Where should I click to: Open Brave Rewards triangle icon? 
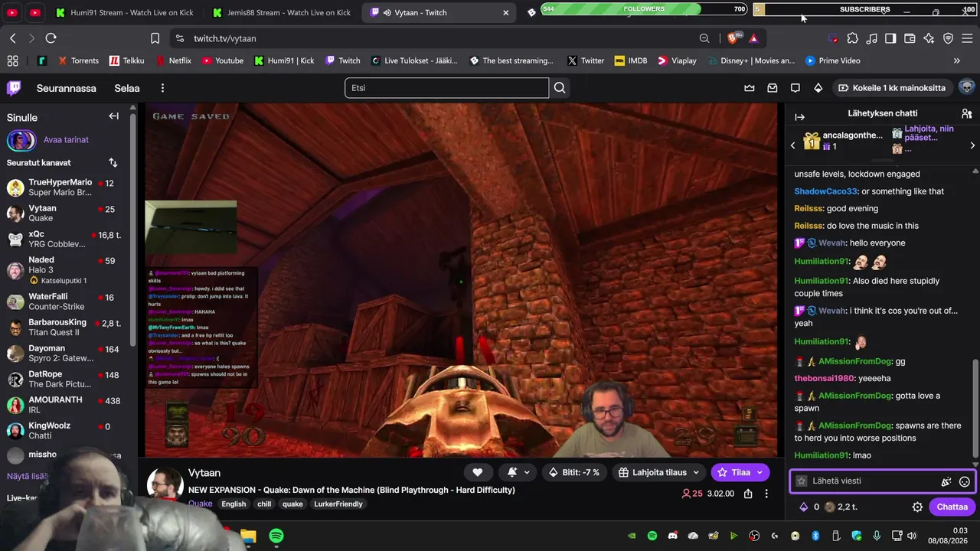tap(754, 38)
